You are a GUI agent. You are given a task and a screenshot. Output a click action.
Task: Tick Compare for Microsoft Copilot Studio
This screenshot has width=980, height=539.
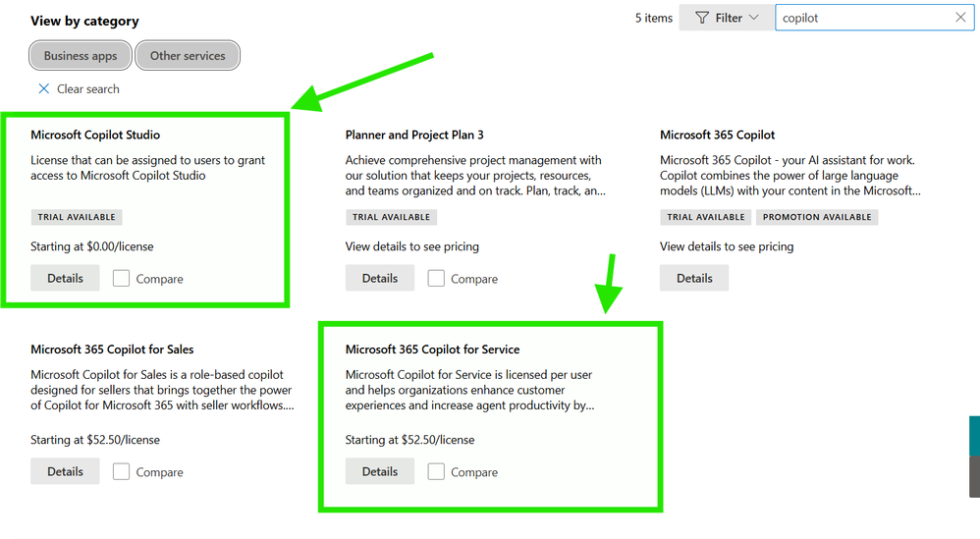(x=121, y=278)
